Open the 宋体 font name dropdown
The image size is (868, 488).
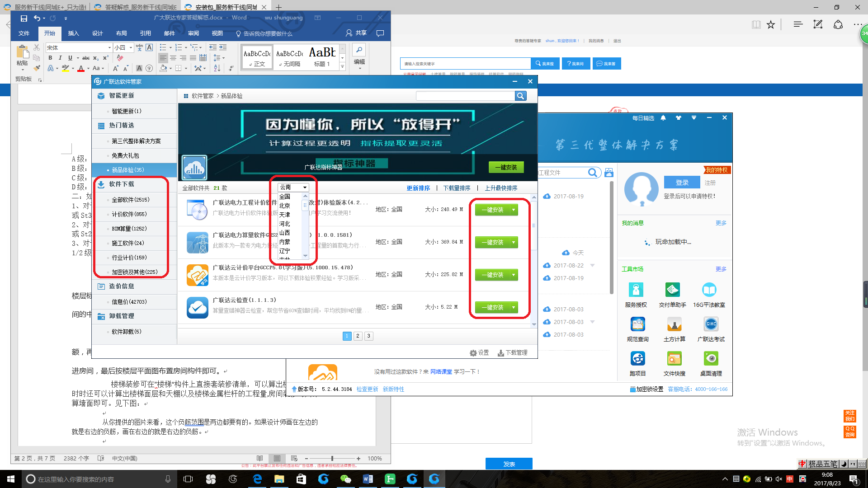click(x=109, y=47)
